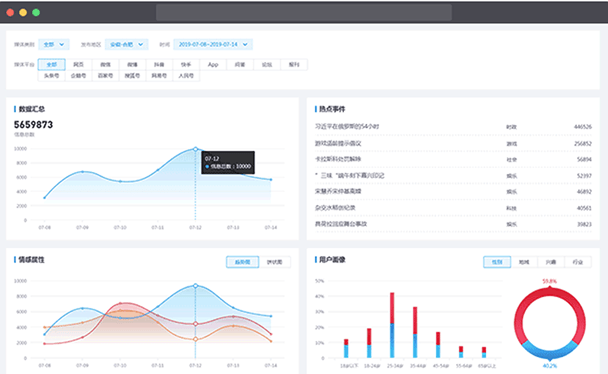Viewport: 608px width, 374px height.
Task: Select the 微信 platform filter
Action: 105,64
